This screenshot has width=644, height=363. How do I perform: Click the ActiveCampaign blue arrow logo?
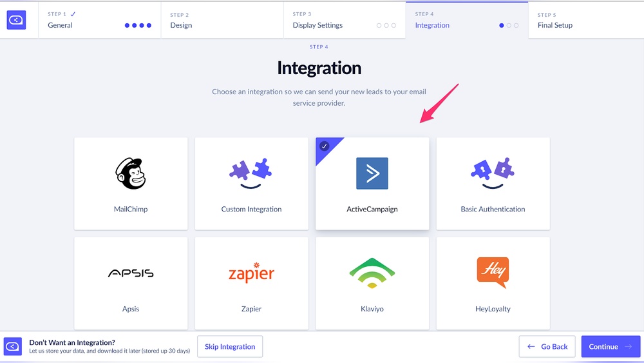(372, 173)
